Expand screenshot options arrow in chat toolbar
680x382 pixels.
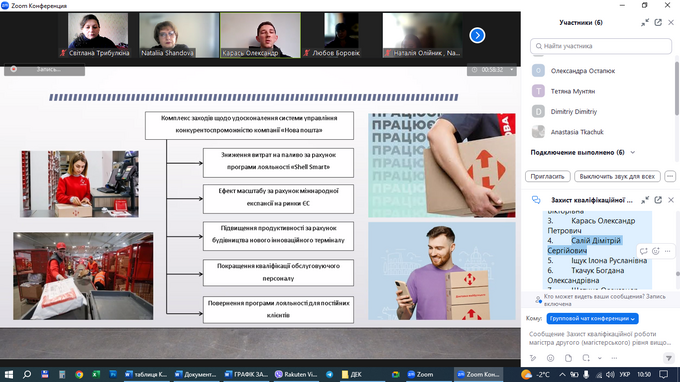(x=600, y=358)
